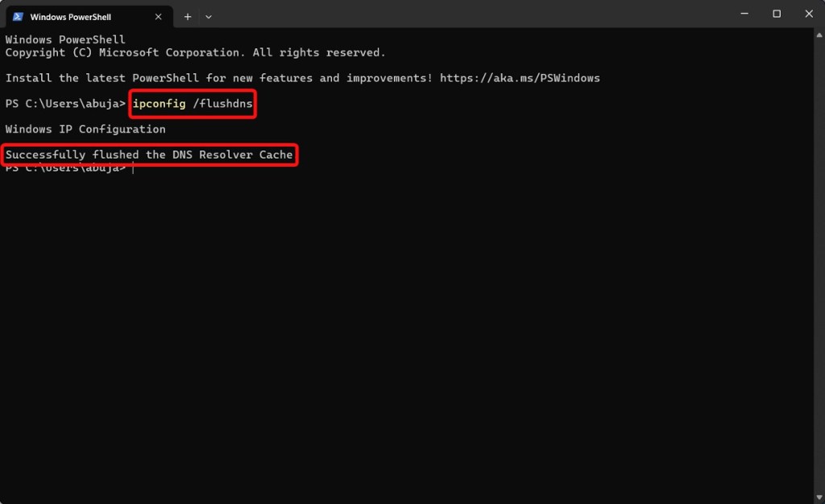Close the terminal window
This screenshot has height=504, width=825.
pyautogui.click(x=809, y=14)
